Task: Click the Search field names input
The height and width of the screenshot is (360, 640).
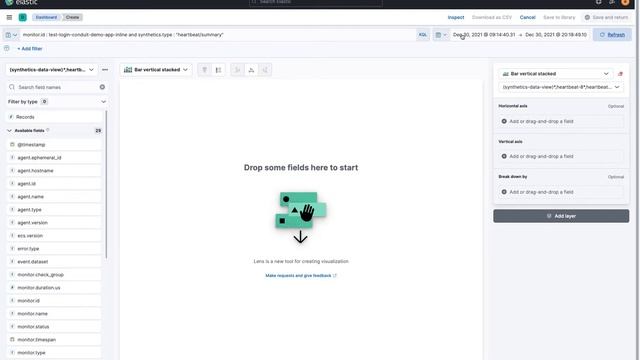Action: point(57,87)
